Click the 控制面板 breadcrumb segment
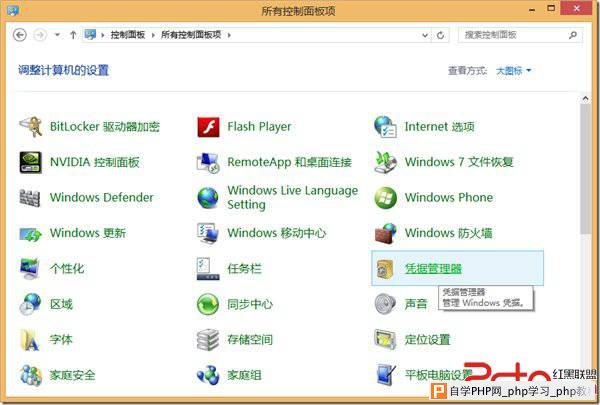 (128, 35)
